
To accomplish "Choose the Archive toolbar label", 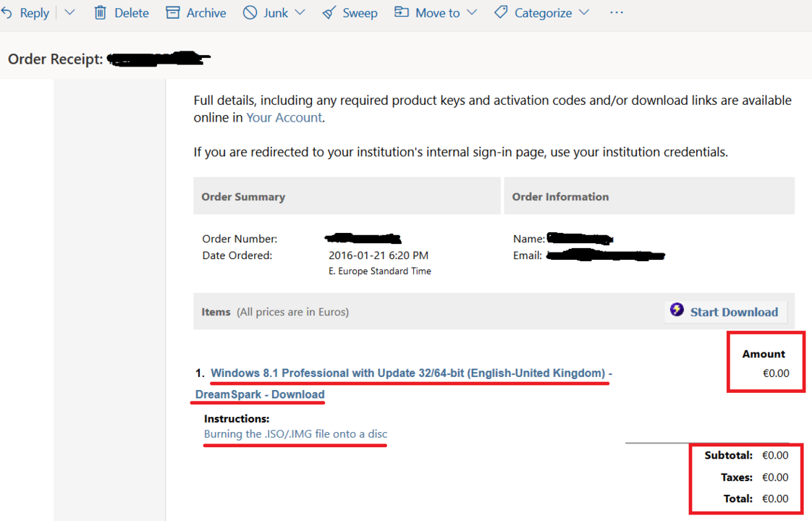I will click(x=206, y=13).
